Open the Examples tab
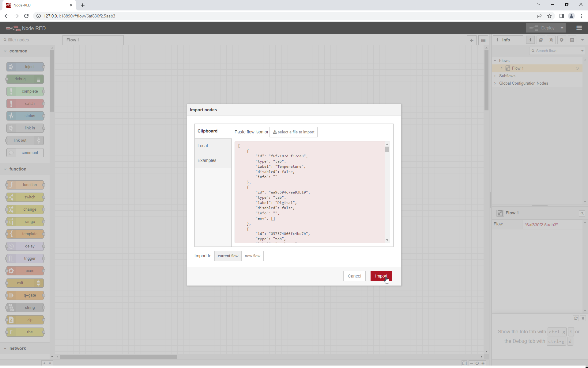This screenshot has height=368, width=588. tap(213, 161)
